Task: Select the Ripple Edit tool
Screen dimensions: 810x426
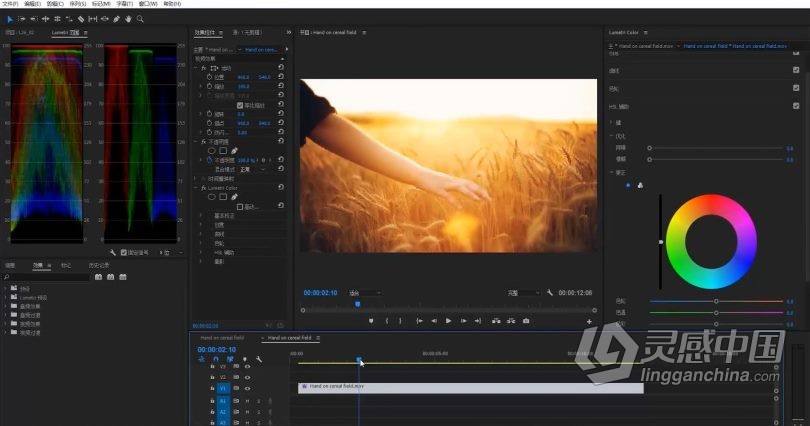Action: [45, 19]
